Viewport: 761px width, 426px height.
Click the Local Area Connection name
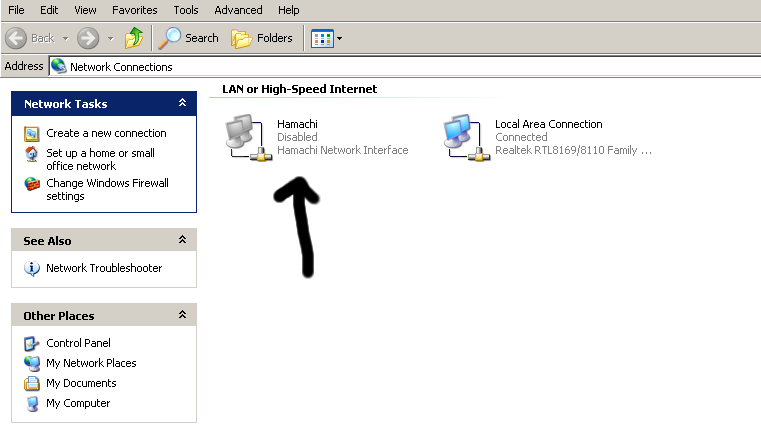pos(548,124)
